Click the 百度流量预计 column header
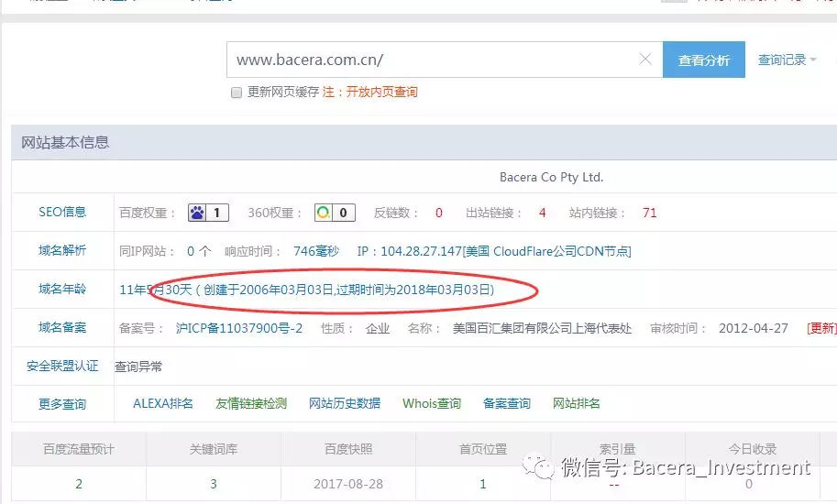 coord(79,449)
